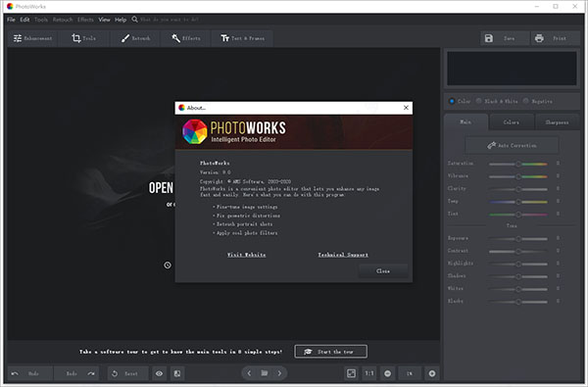
Task: Select the Tools crop icon
Action: pyautogui.click(x=76, y=38)
